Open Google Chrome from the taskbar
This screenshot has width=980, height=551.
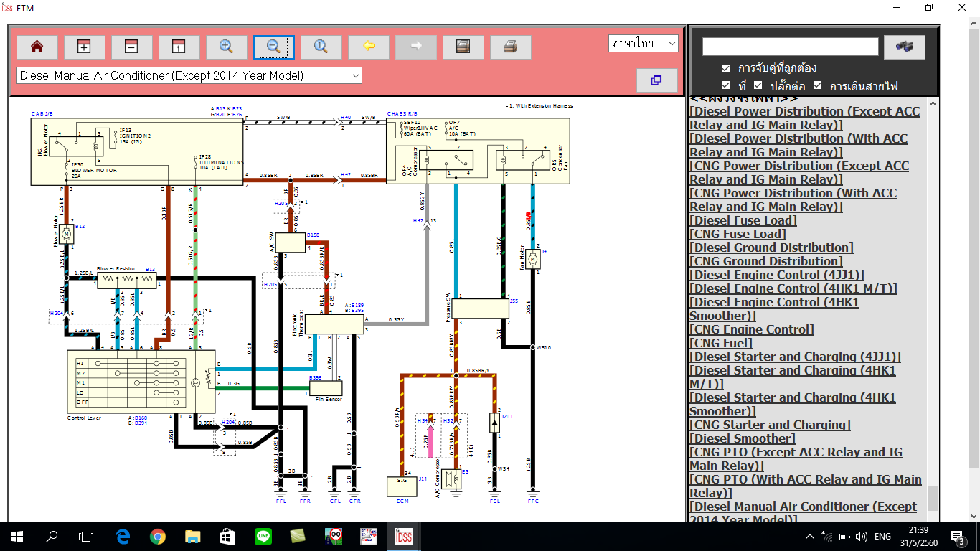[x=158, y=536]
